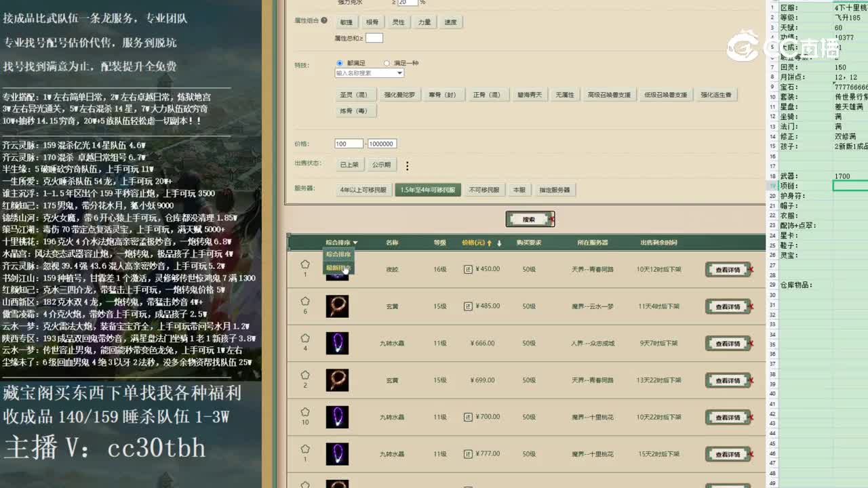Click the minimum price input showing 100
This screenshot has width=868, height=488.
click(x=349, y=143)
